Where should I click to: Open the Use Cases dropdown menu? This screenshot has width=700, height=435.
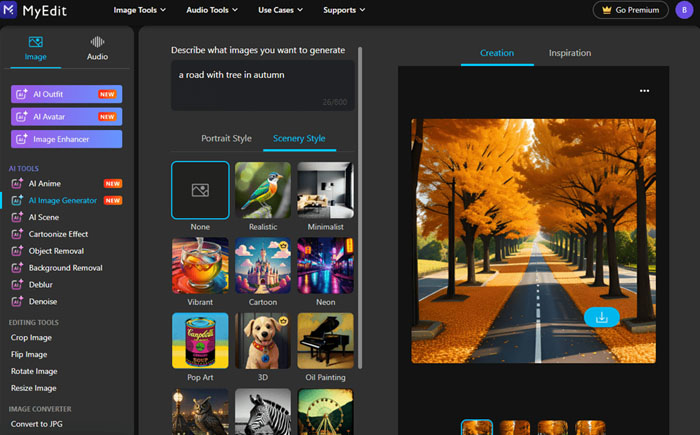[283, 10]
